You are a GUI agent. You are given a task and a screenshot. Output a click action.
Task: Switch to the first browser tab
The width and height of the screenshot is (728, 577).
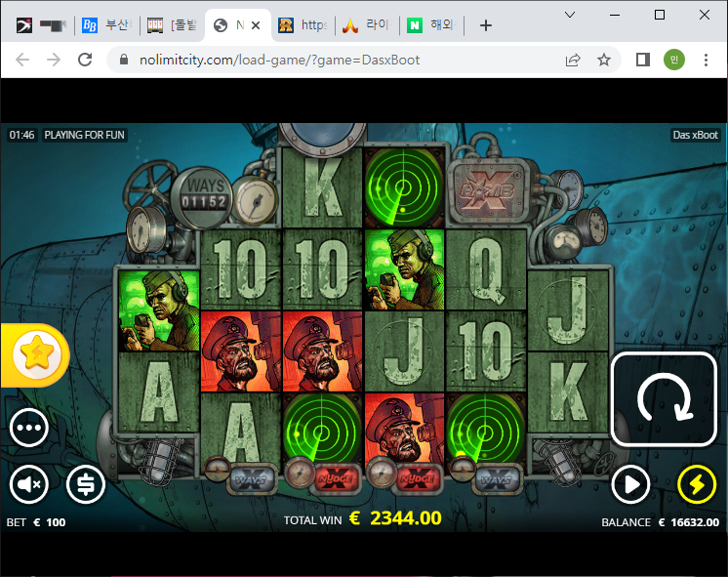tap(42, 25)
